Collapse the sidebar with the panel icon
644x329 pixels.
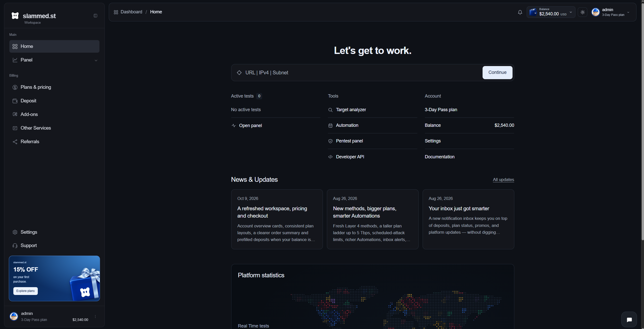(x=95, y=16)
